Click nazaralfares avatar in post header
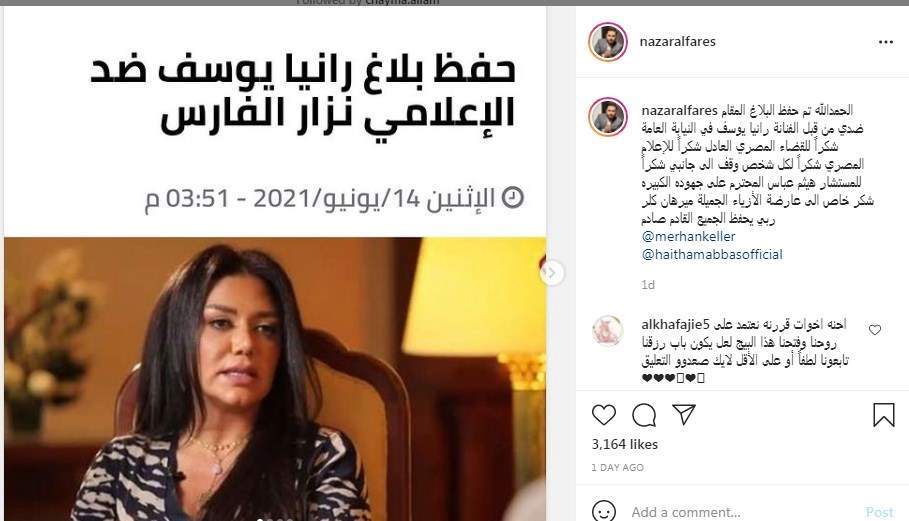The height and width of the screenshot is (521, 909). tap(608, 42)
